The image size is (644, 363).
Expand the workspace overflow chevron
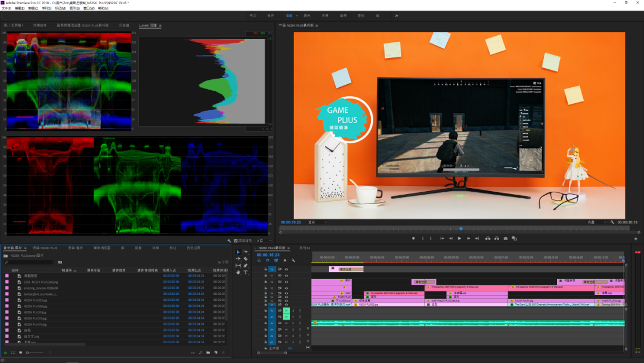[397, 16]
